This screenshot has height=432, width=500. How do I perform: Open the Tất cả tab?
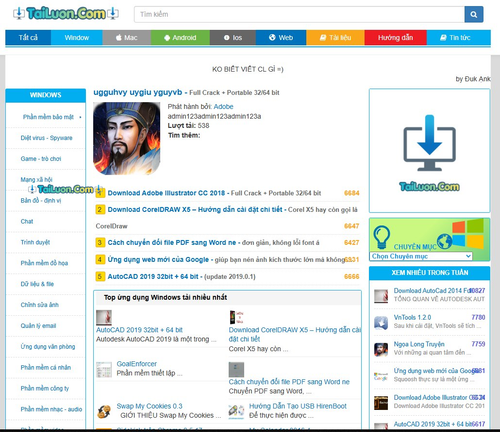click(x=28, y=37)
